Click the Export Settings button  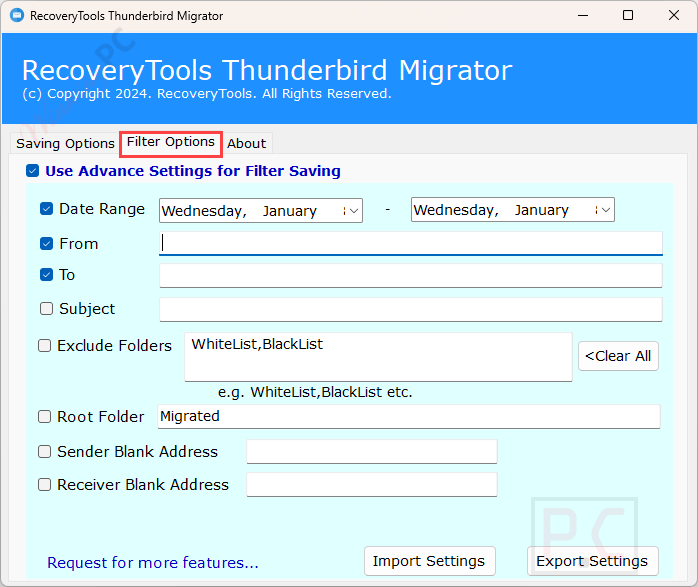591,561
